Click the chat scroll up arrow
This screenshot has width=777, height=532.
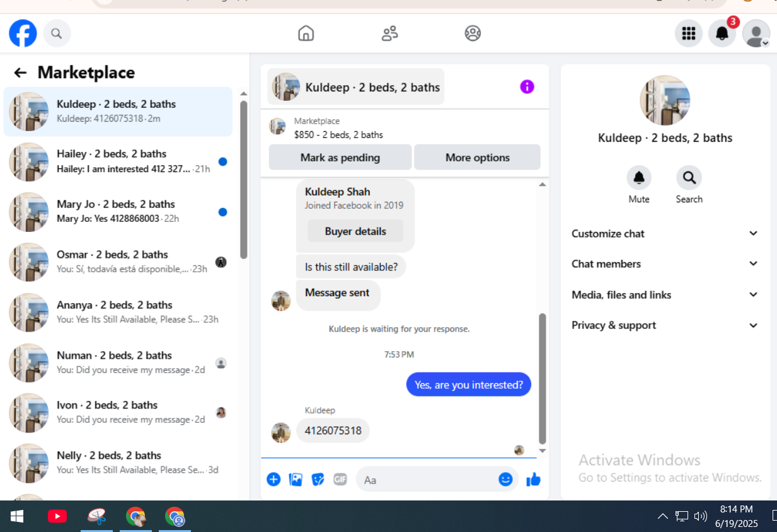pos(543,184)
